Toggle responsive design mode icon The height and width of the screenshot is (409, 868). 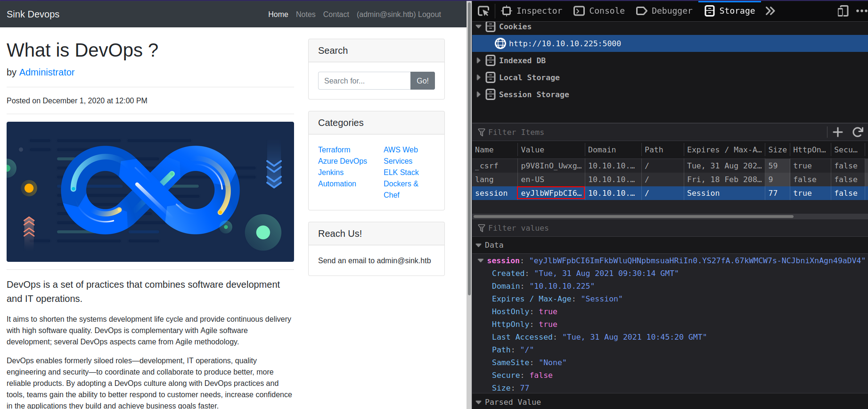[x=843, y=11]
